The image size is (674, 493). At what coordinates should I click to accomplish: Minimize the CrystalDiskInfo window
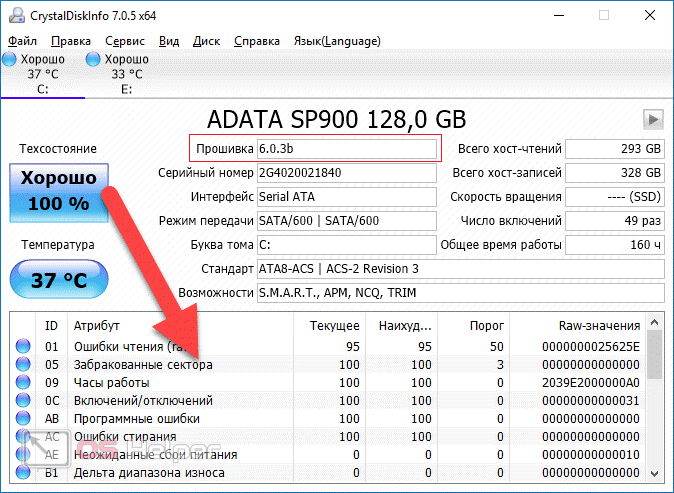click(559, 15)
